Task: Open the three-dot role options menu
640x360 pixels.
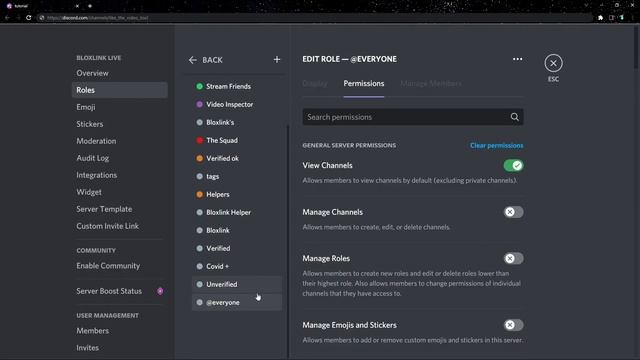Action: pyautogui.click(x=517, y=59)
